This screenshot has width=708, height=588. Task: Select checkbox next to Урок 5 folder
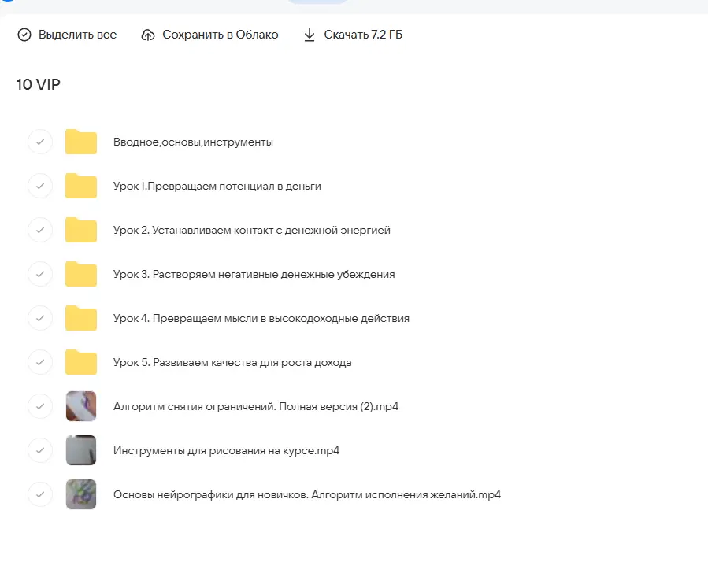click(40, 363)
